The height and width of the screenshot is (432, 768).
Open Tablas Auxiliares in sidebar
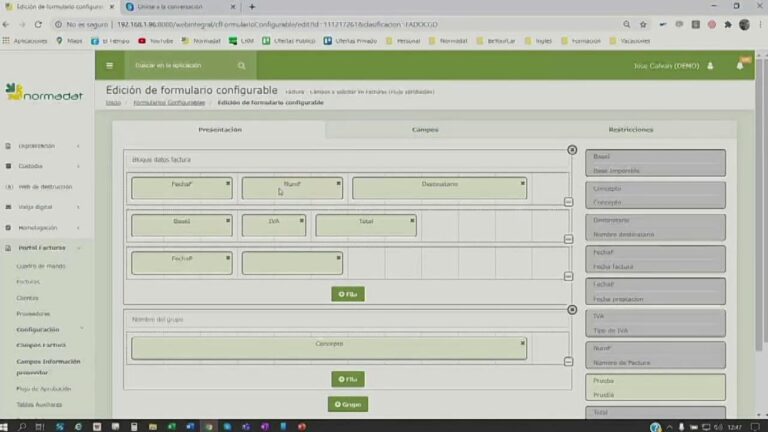(39, 405)
